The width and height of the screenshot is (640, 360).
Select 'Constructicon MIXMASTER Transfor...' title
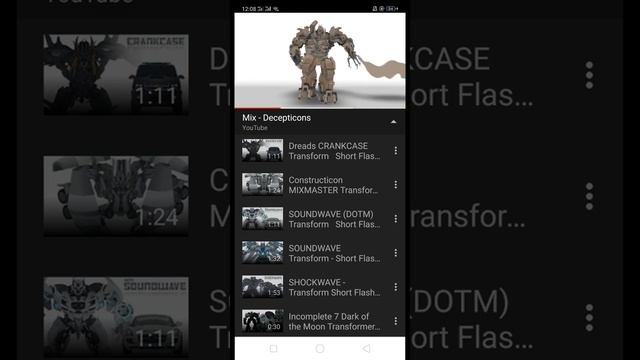(x=333, y=185)
